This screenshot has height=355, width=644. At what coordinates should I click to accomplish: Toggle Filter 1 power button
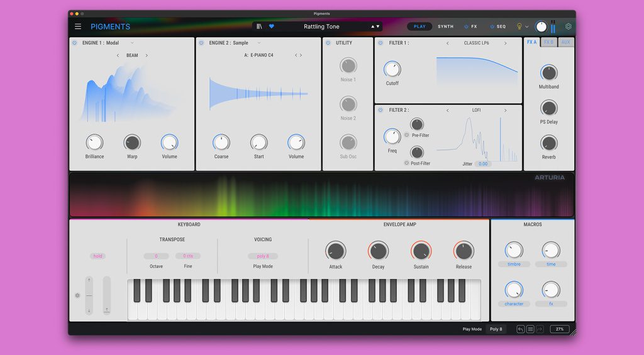click(x=380, y=43)
